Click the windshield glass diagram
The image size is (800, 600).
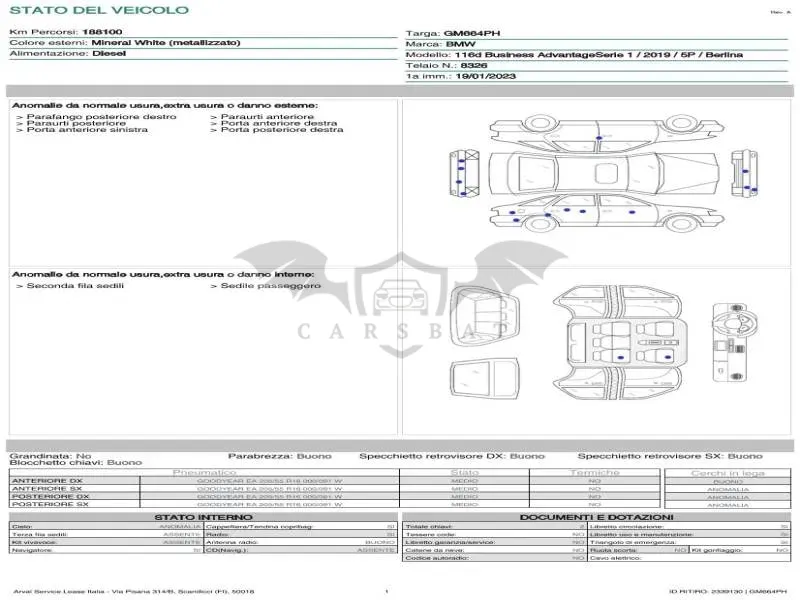(x=485, y=378)
